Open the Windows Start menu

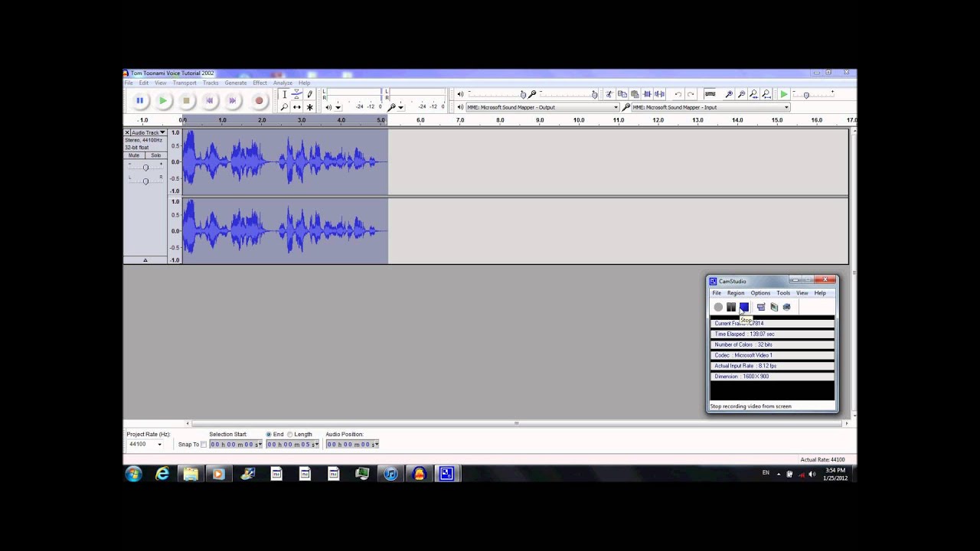(134, 474)
